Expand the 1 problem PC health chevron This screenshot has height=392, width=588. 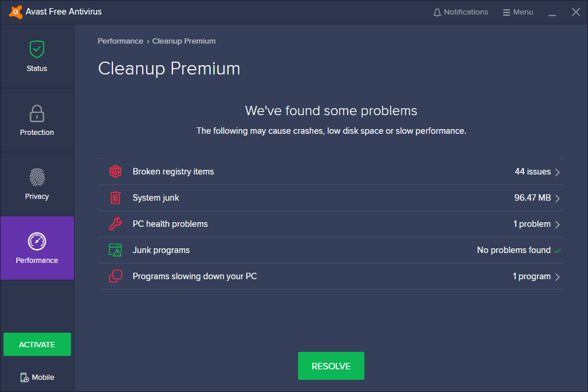click(x=557, y=224)
